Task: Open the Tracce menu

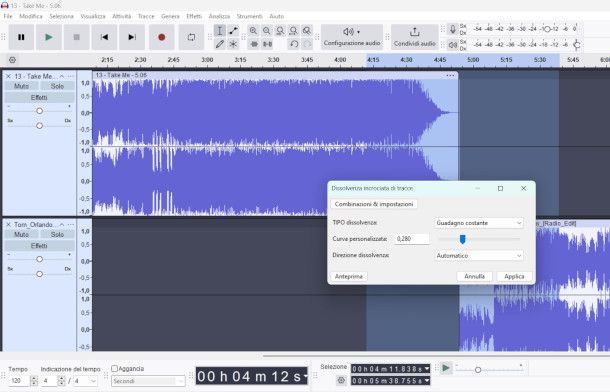Action: 146,16
